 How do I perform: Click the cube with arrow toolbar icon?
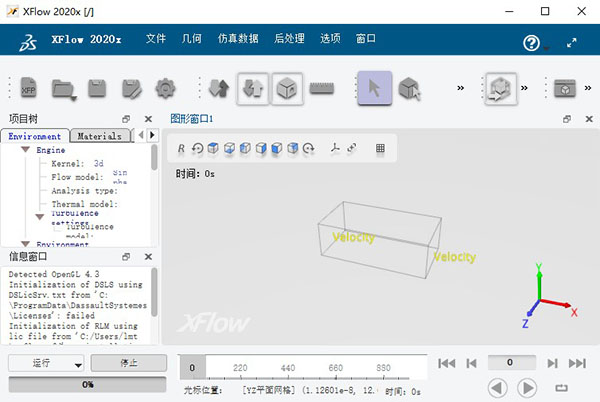pyautogui.click(x=501, y=89)
